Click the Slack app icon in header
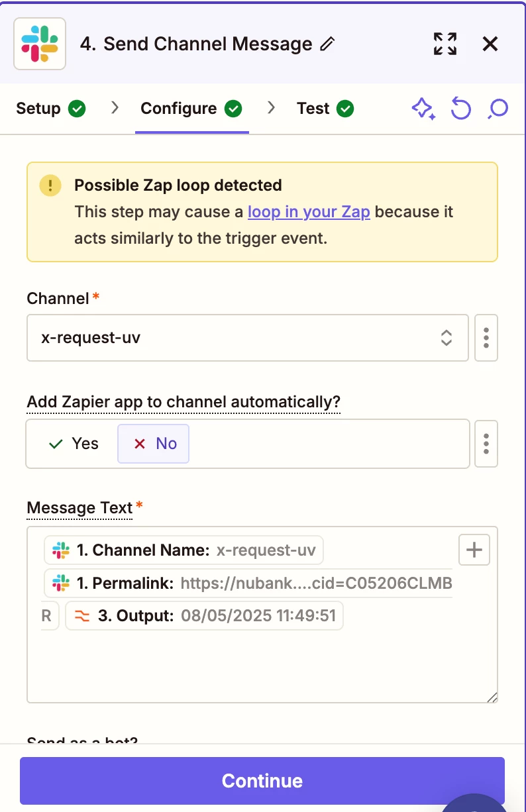This screenshot has width=526, height=812. pos(40,44)
